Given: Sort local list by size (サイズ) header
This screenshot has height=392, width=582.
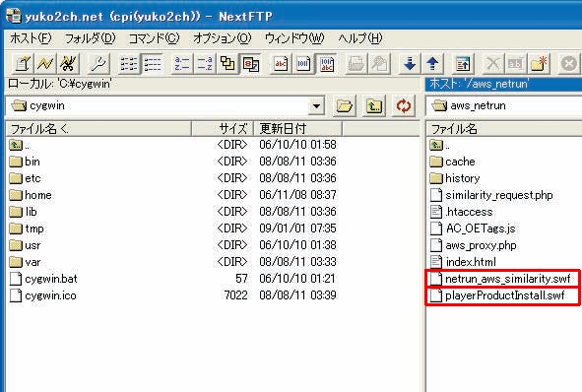Looking at the screenshot, I should coord(223,129).
